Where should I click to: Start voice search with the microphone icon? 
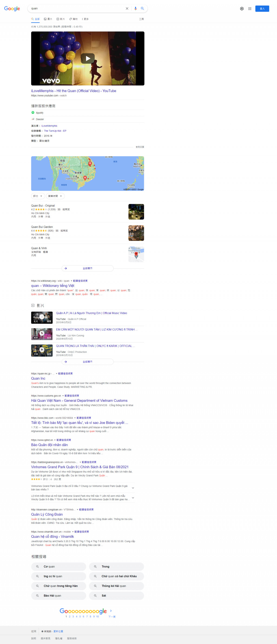point(136,9)
